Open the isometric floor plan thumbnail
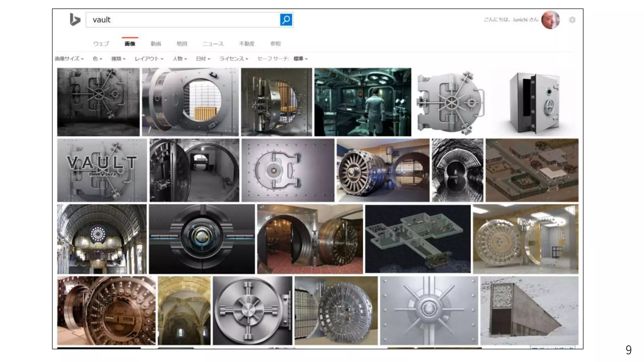The image size is (644, 362). [418, 239]
